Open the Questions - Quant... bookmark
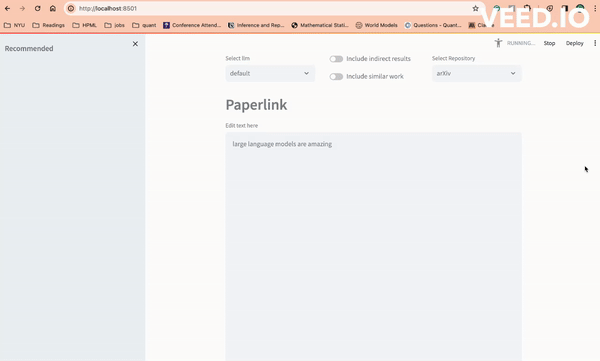Image resolution: width=600 pixels, height=361 pixels. [x=433, y=25]
